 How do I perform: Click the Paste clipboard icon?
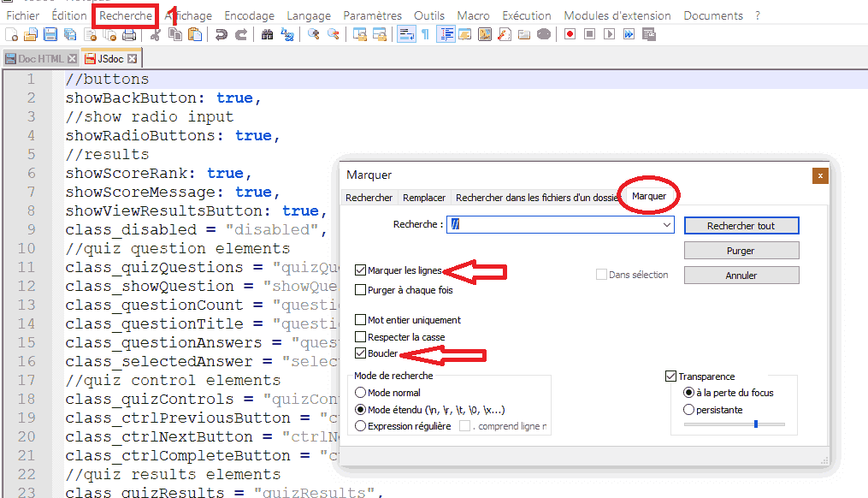[x=194, y=35]
